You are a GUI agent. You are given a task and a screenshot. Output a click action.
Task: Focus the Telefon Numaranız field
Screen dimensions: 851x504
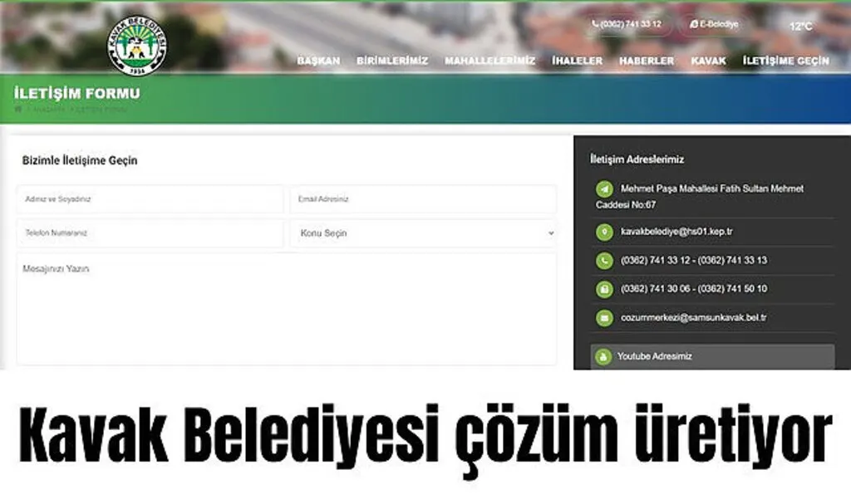coord(150,233)
